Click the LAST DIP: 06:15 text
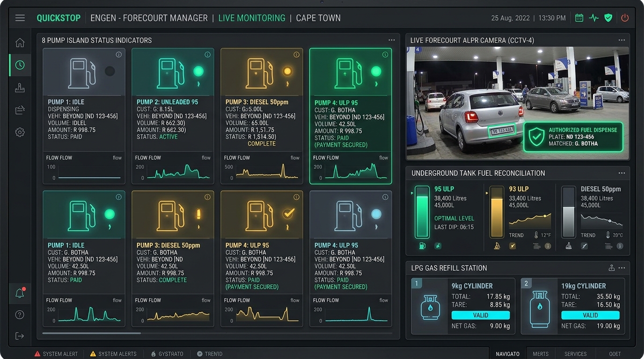This screenshot has height=359, width=644. pos(454,227)
